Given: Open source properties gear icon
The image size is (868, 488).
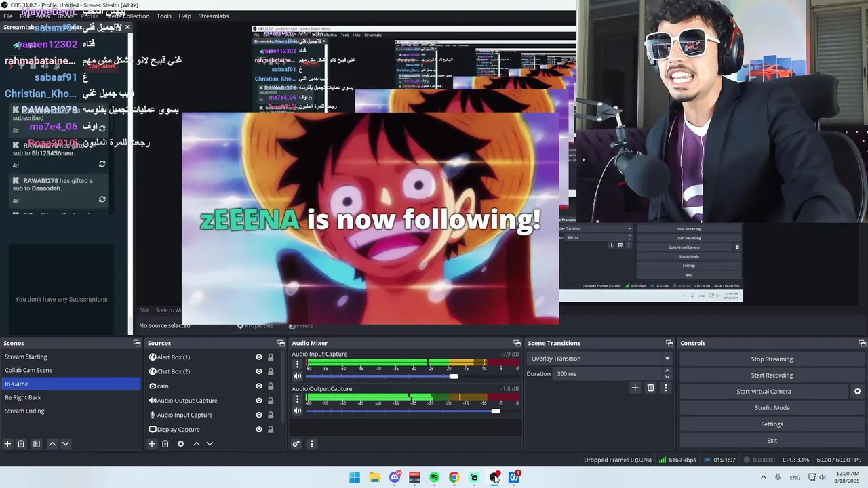Looking at the screenshot, I should tap(180, 444).
